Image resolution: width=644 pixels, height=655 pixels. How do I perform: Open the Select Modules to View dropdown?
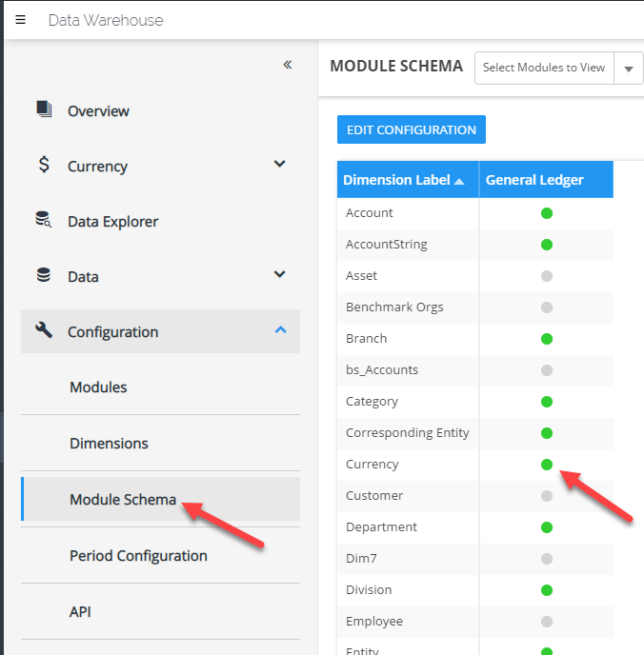tap(558, 68)
